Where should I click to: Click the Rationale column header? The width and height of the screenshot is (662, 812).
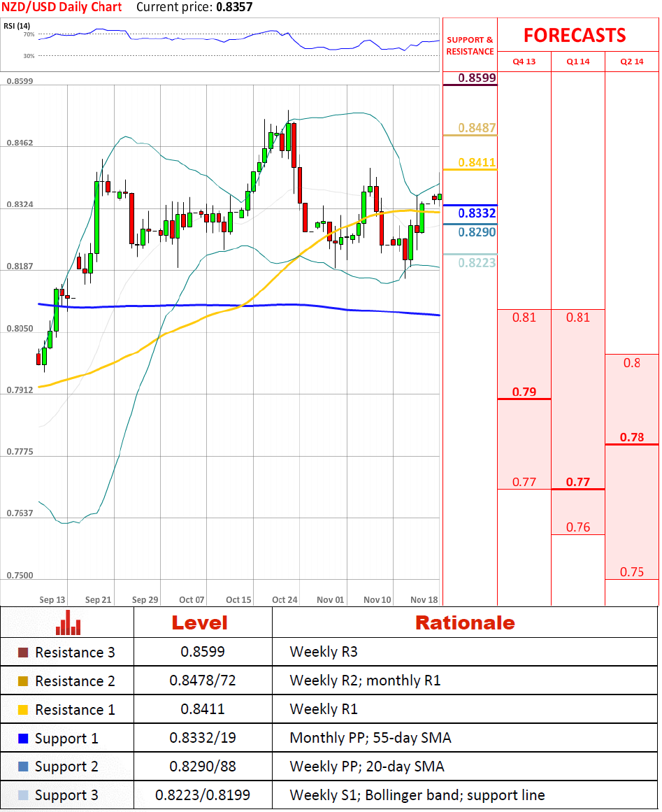point(465,622)
